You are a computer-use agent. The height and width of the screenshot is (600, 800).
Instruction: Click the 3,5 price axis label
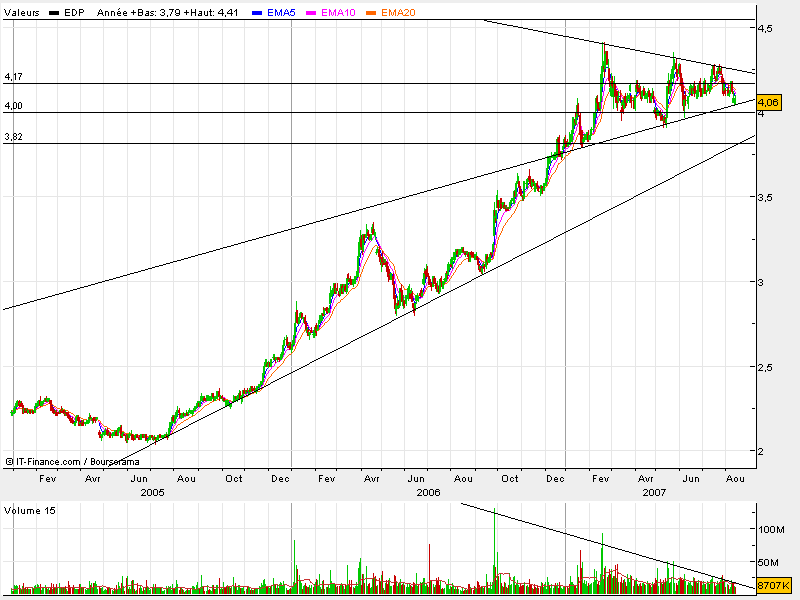coord(765,197)
